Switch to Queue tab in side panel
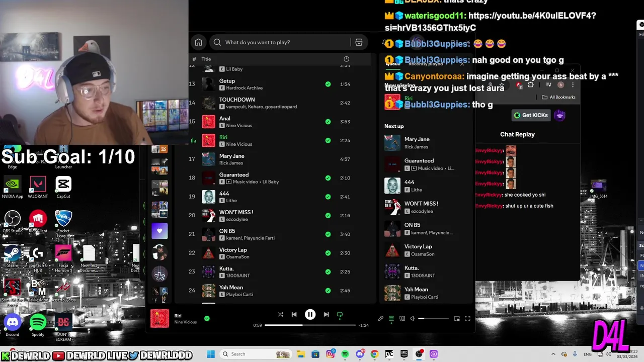Image resolution: width=644 pixels, height=362 pixels. [x=393, y=64]
